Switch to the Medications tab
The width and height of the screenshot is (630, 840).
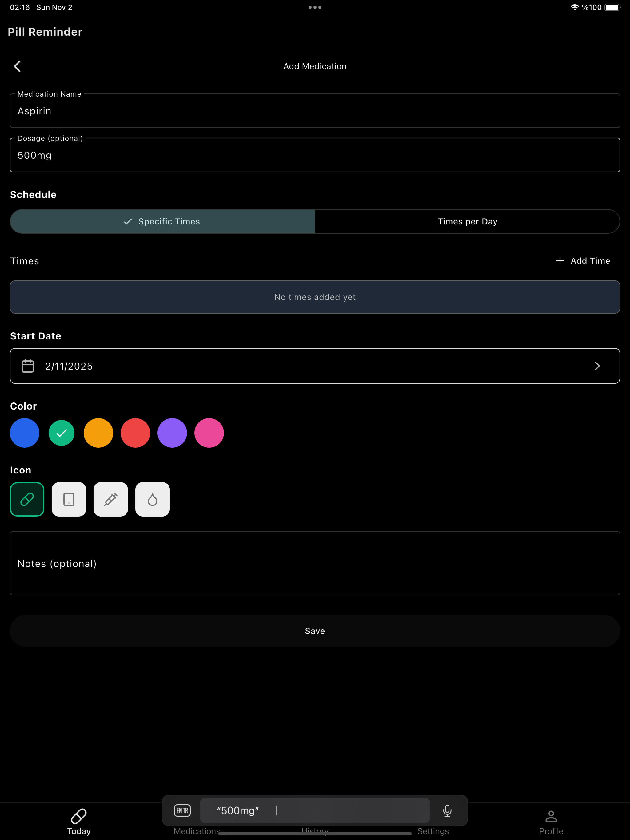pyautogui.click(x=197, y=831)
